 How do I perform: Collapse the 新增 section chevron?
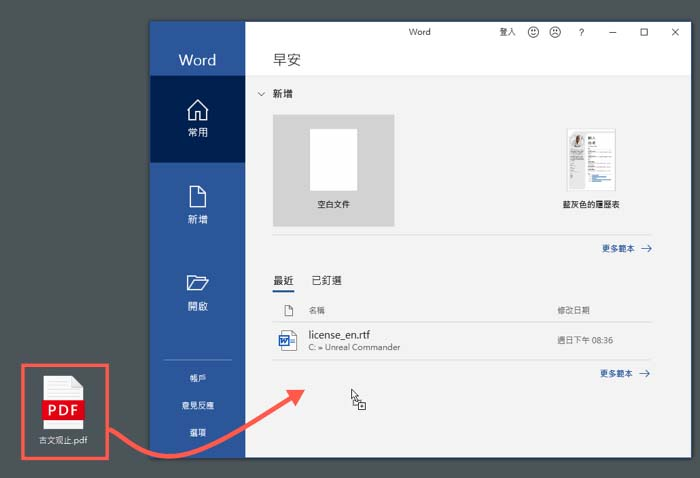[262, 94]
